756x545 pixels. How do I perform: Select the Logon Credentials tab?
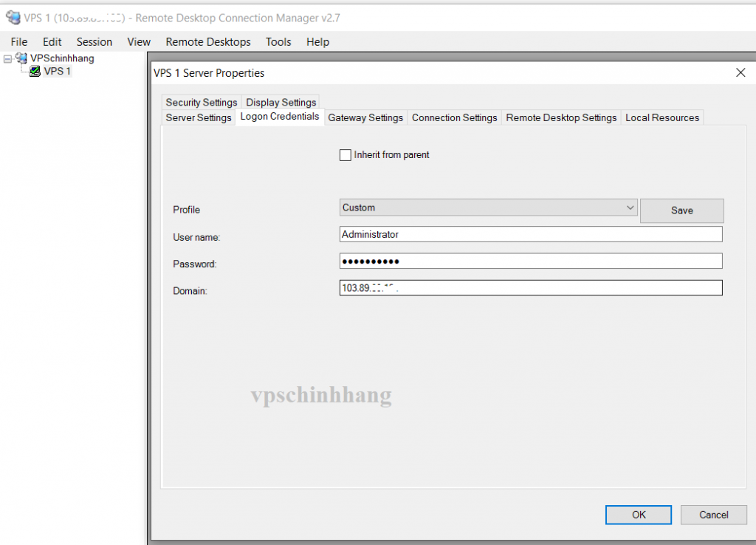(x=280, y=117)
